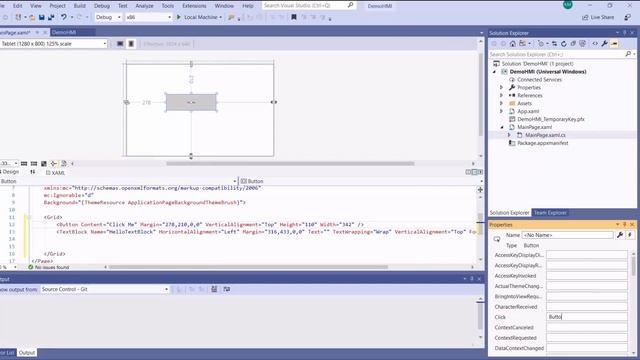
Task: Open the Live Share button
Action: point(598,17)
